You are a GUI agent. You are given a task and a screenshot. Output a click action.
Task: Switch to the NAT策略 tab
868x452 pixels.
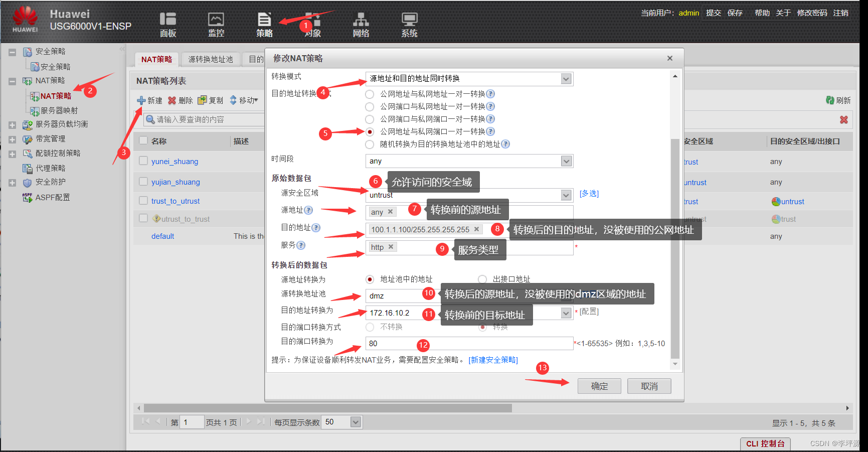(156, 59)
